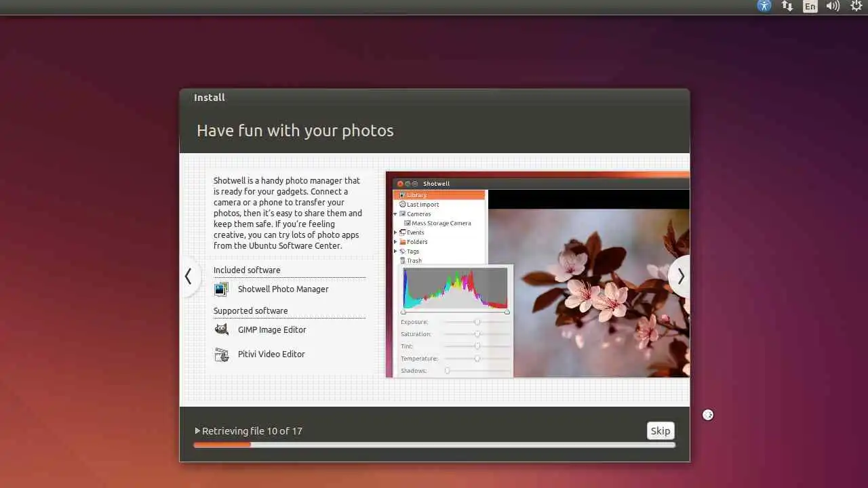The height and width of the screenshot is (488, 868).
Task: Click the Shotwell Photo Manager icon
Action: tap(221, 289)
